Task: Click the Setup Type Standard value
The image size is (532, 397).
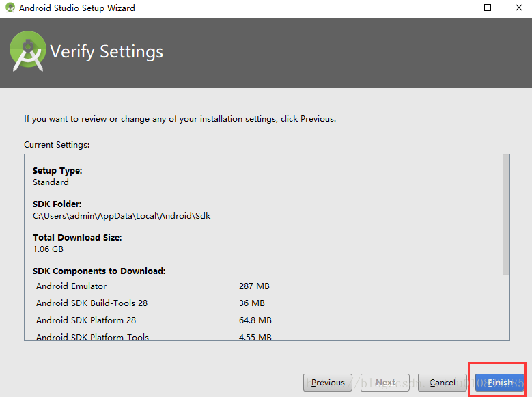Action: [51, 182]
